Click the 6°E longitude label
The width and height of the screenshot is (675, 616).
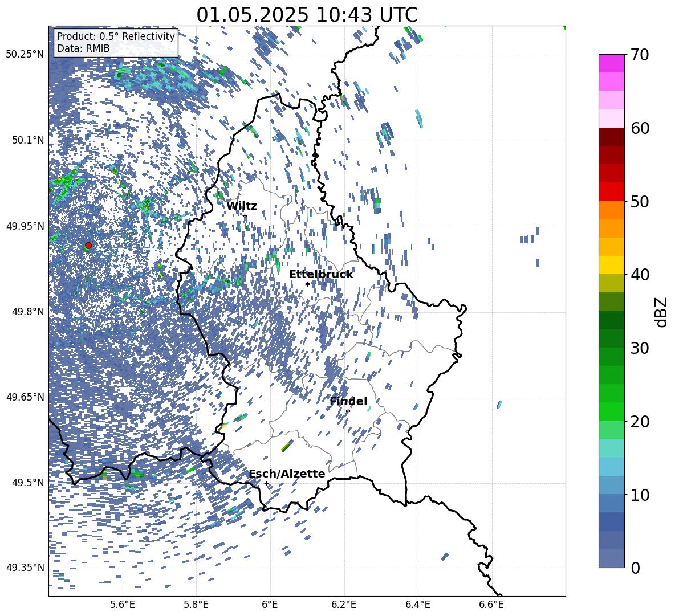pos(270,605)
